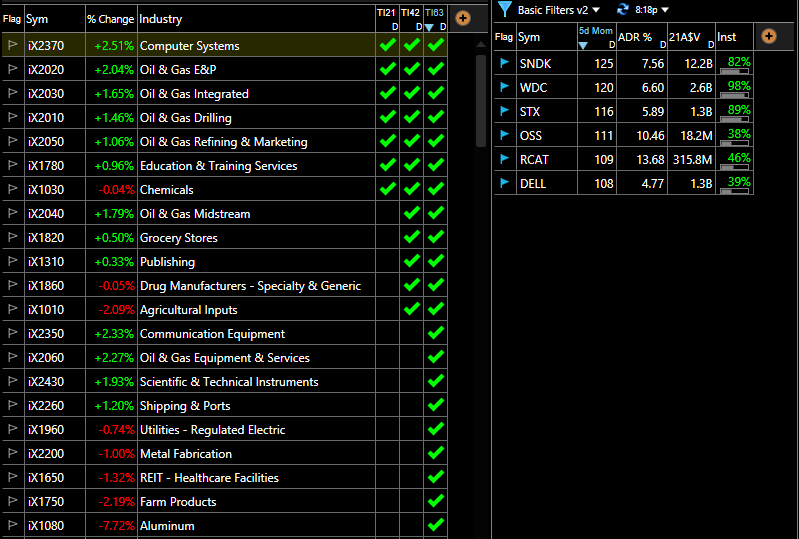The image size is (799, 539).
Task: Select the -7.72% change value for Aluminum
Action: (117, 525)
